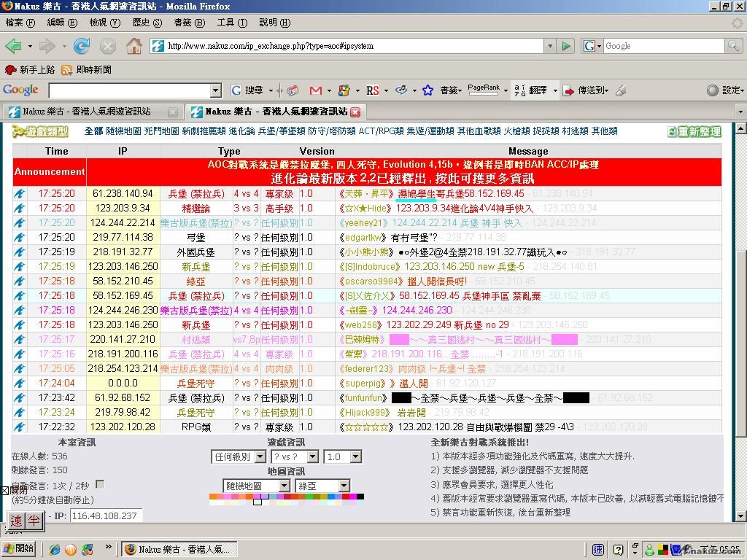Open the Gmail icon in Google toolbar
Image resolution: width=747 pixels, height=560 pixels.
coord(315,90)
